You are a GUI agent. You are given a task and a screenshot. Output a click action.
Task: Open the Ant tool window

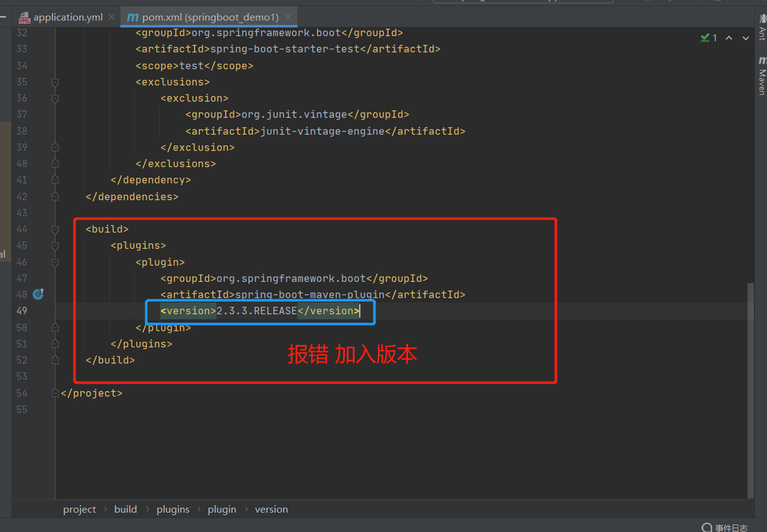click(761, 27)
